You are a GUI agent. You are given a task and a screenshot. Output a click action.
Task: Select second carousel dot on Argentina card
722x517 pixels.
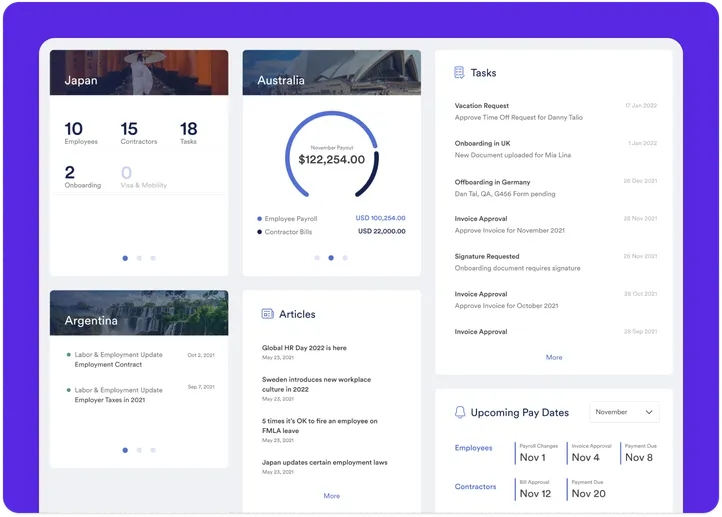point(139,450)
